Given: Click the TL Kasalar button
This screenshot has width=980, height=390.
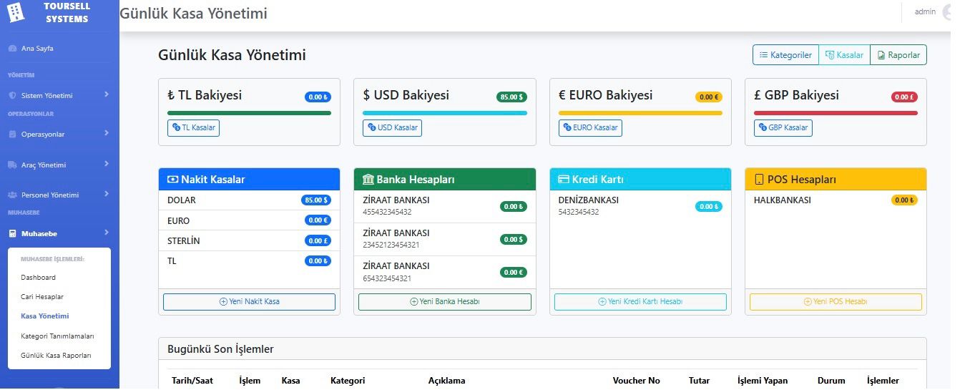Looking at the screenshot, I should click(193, 128).
